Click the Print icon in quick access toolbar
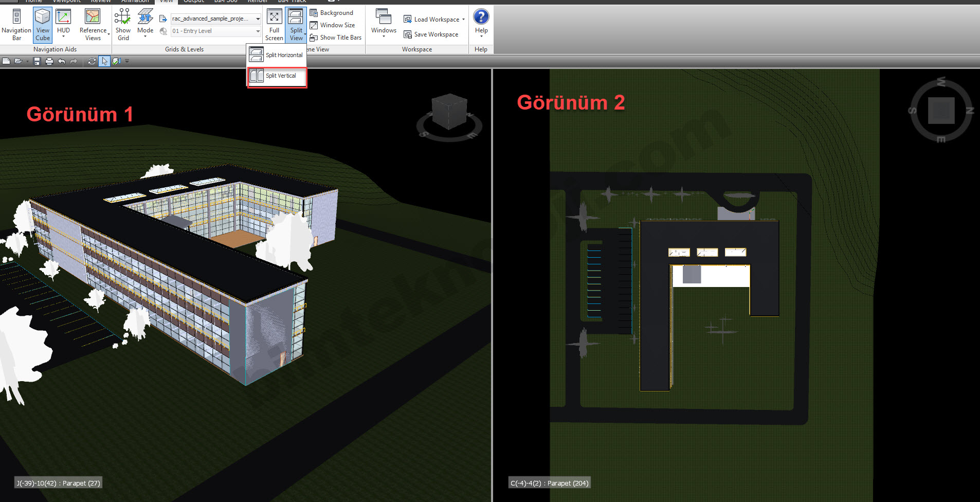Screen dimensions: 980x502 click(49, 61)
